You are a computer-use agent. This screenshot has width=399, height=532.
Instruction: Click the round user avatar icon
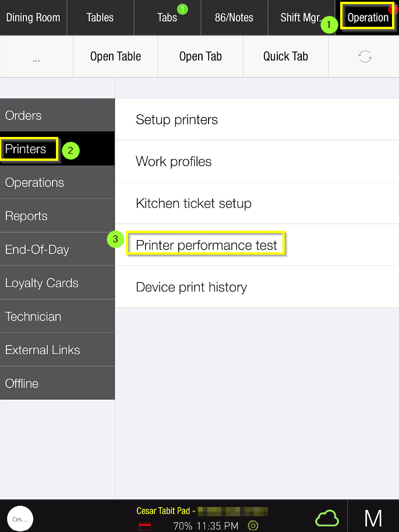pyautogui.click(x=20, y=519)
